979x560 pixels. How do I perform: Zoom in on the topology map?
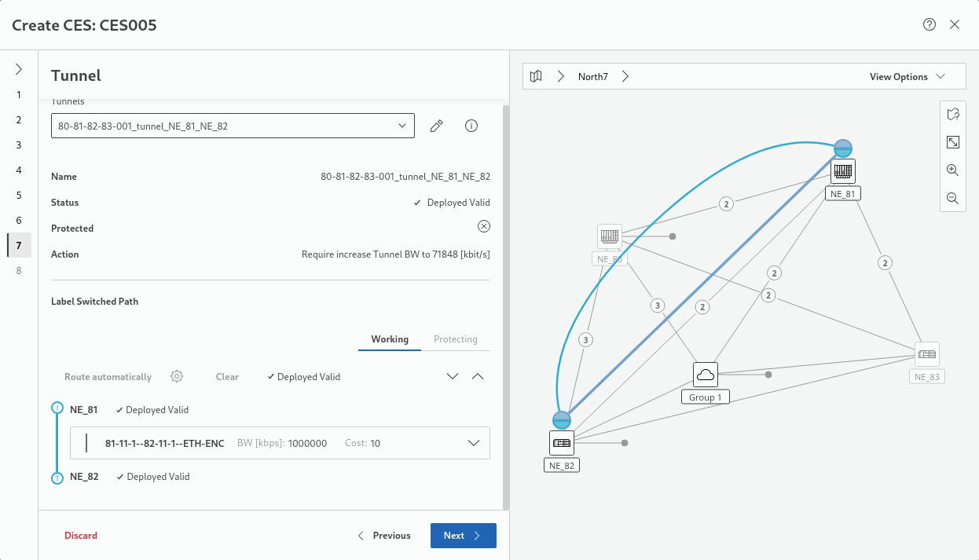[952, 170]
